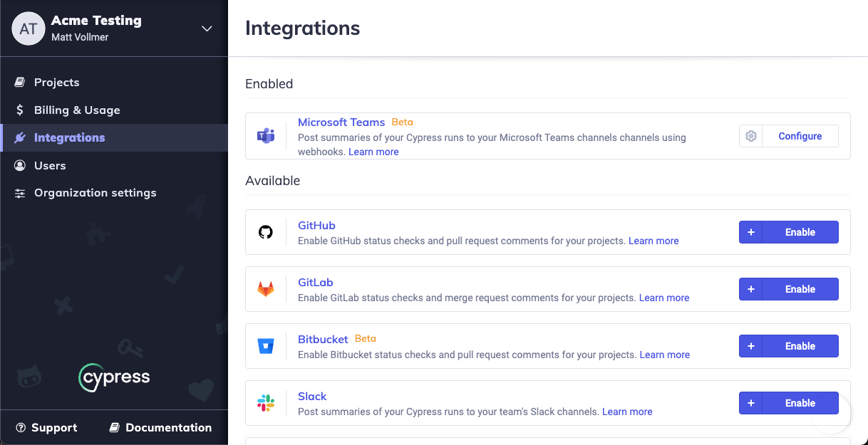Open the Projects sidebar section

[57, 82]
